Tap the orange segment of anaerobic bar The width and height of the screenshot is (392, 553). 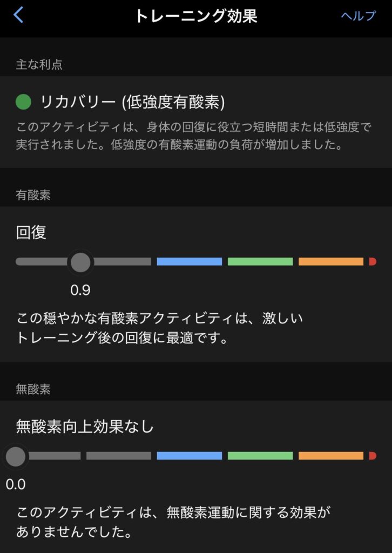pos(330,456)
